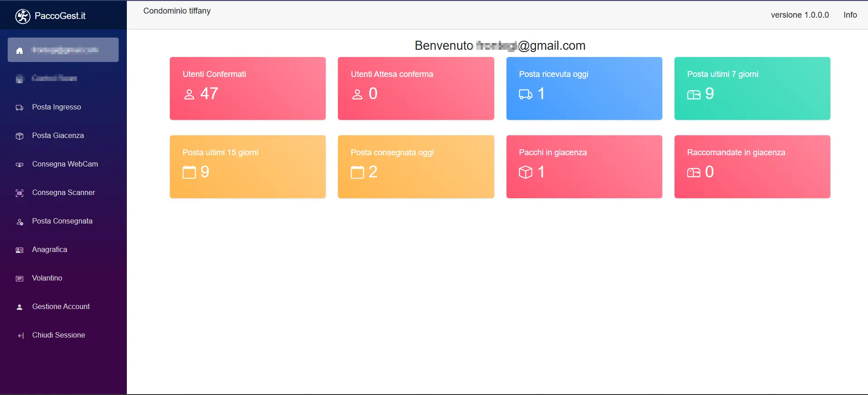Click the Consegna Scanner barcode icon
The image size is (868, 395).
(19, 193)
